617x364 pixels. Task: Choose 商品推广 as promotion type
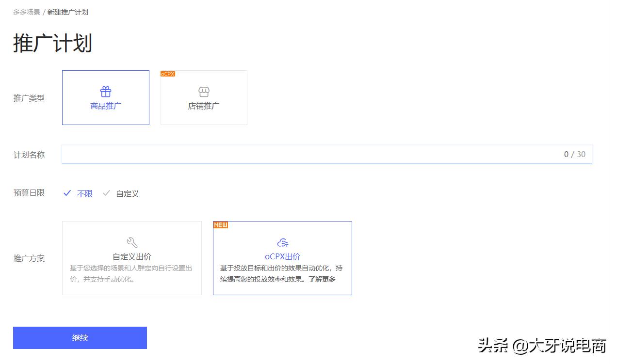105,97
